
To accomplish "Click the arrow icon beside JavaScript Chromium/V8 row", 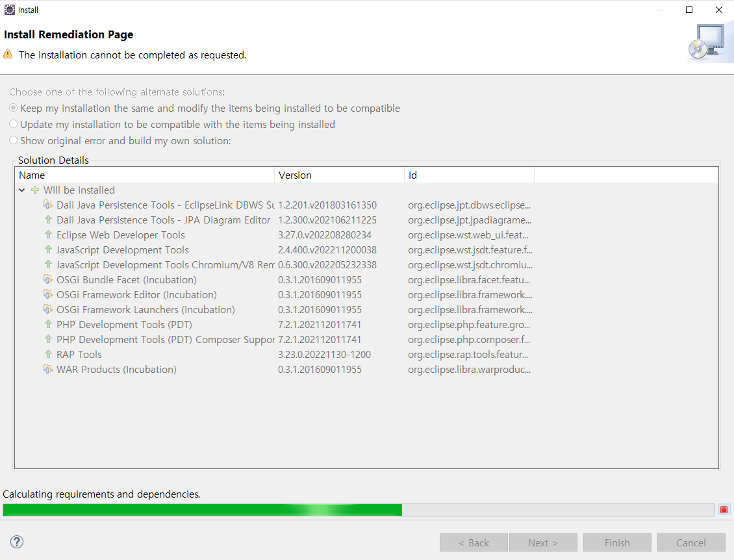I will pyautogui.click(x=48, y=264).
